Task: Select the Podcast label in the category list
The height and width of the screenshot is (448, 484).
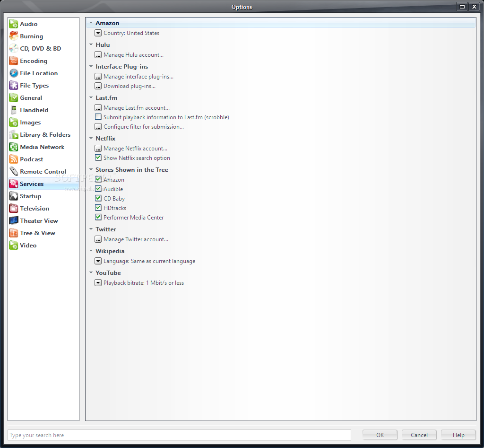Action: [32, 159]
